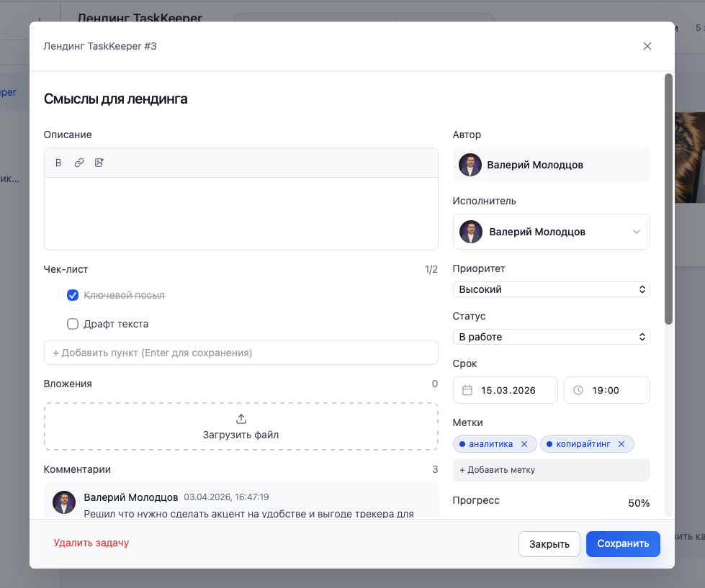
Task: Open the calendar icon in the deadline date field
Action: [467, 390]
